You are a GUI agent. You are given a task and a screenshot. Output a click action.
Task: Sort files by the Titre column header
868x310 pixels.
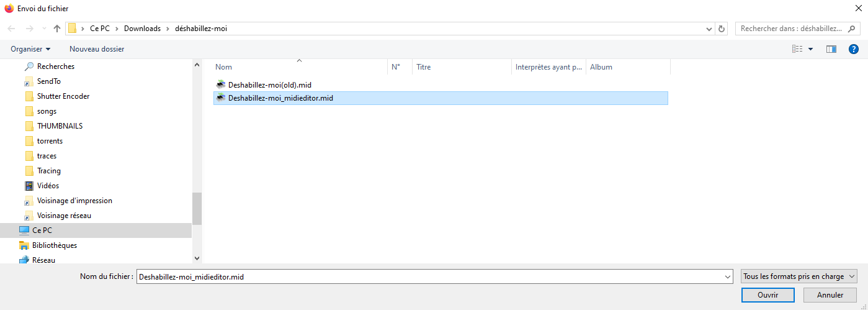tap(424, 67)
